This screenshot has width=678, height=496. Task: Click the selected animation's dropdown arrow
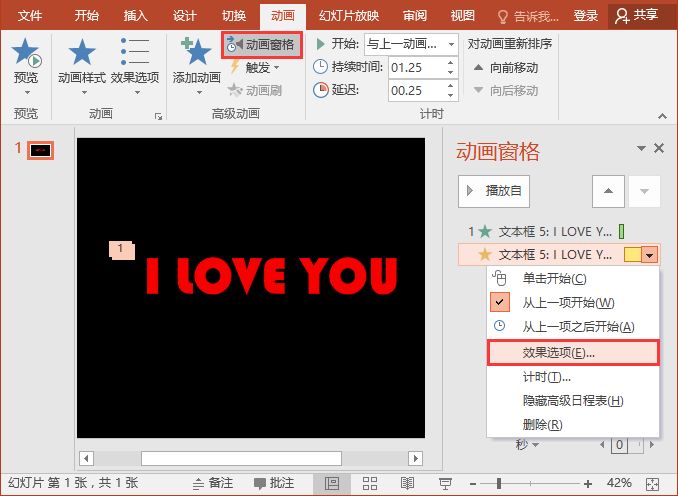point(649,255)
